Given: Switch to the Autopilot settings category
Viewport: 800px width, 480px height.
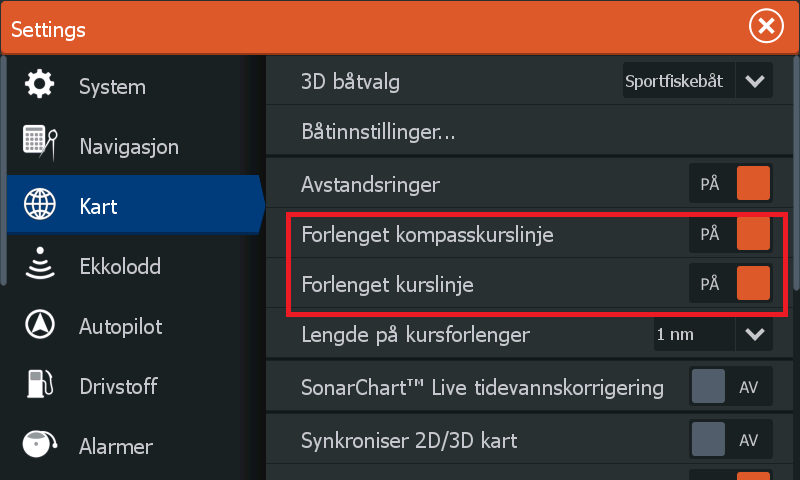Looking at the screenshot, I should (120, 327).
